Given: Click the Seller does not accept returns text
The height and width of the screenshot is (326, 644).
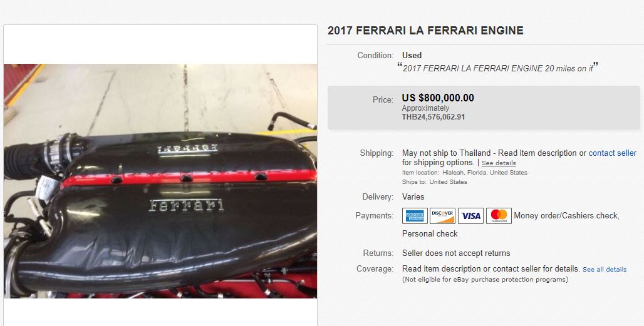Looking at the screenshot, I should (x=456, y=253).
